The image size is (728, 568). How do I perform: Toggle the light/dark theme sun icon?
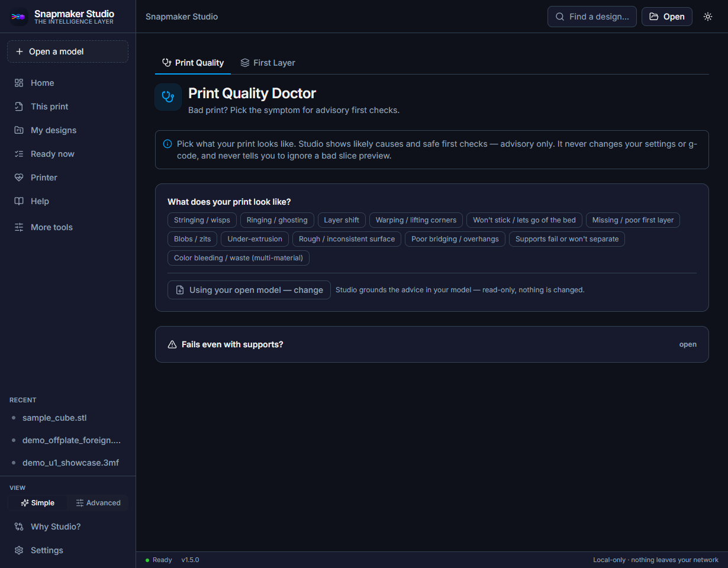tap(708, 17)
